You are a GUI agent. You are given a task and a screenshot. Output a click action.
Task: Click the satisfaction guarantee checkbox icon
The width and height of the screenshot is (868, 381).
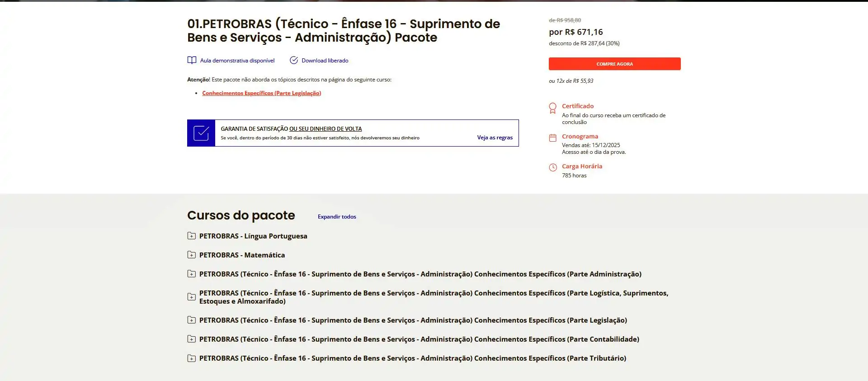[201, 133]
